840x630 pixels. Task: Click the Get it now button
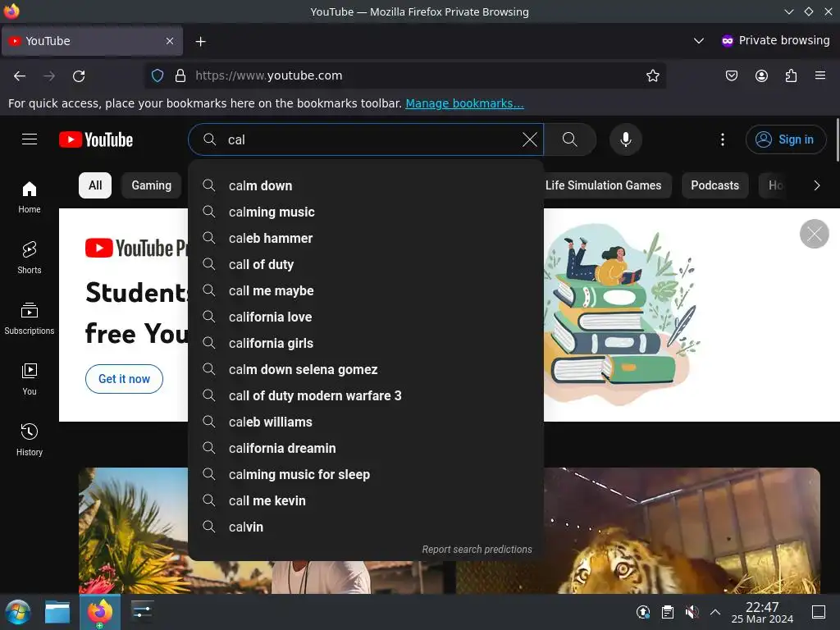click(125, 379)
